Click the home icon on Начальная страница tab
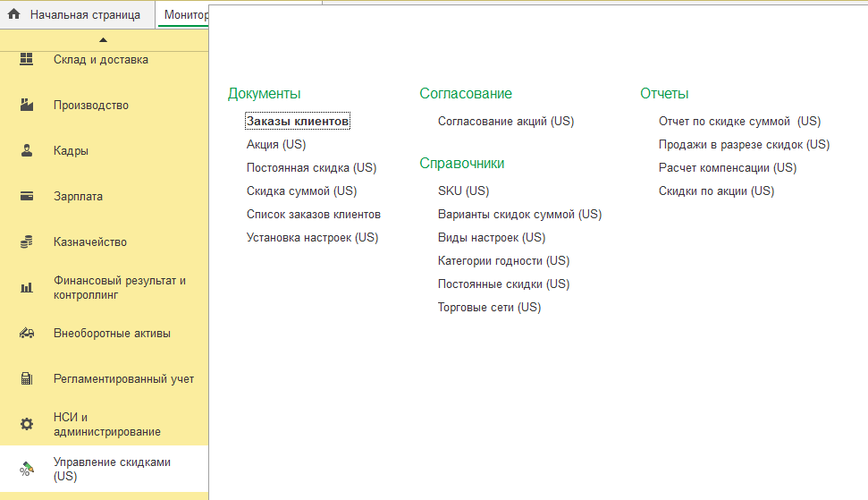Screen dimensions: 868x500 [x=14, y=15]
